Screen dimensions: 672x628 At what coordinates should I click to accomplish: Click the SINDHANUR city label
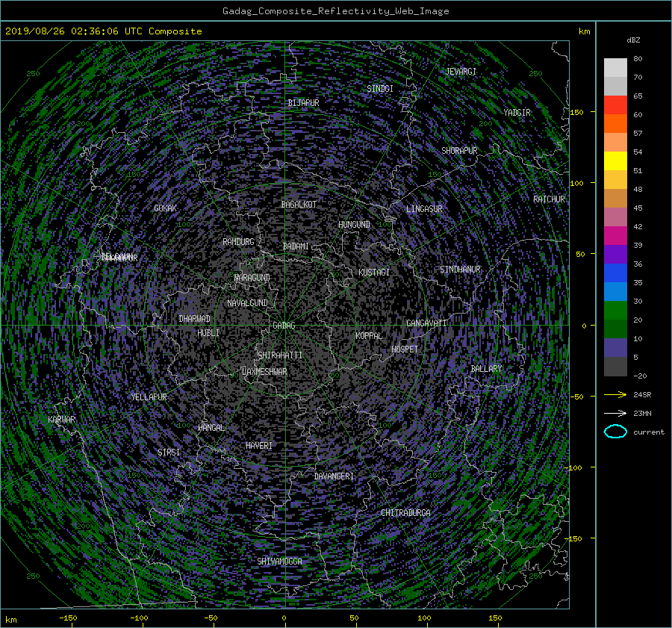coord(460,270)
